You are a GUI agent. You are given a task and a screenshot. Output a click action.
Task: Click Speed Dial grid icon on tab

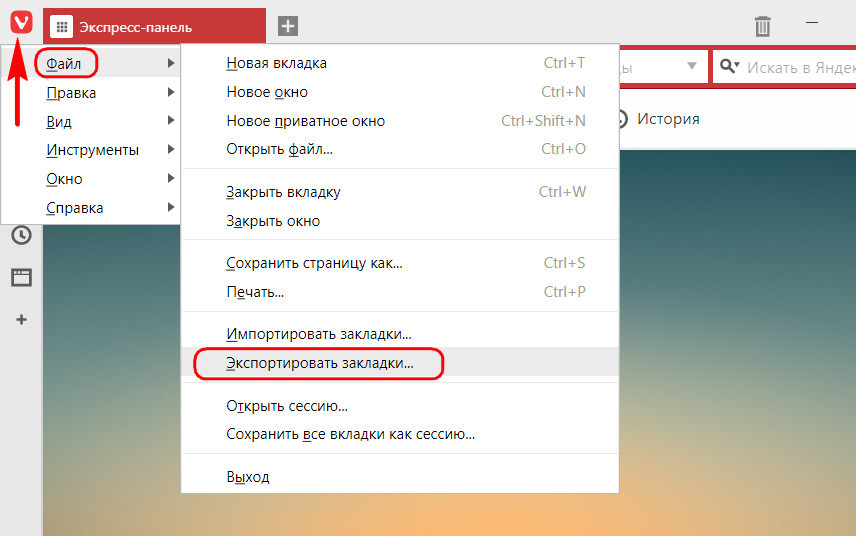coord(62,27)
